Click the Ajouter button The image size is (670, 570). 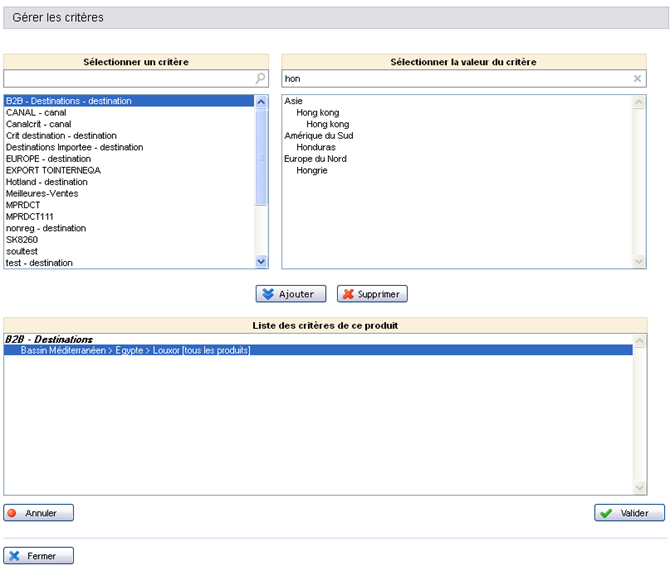[291, 294]
